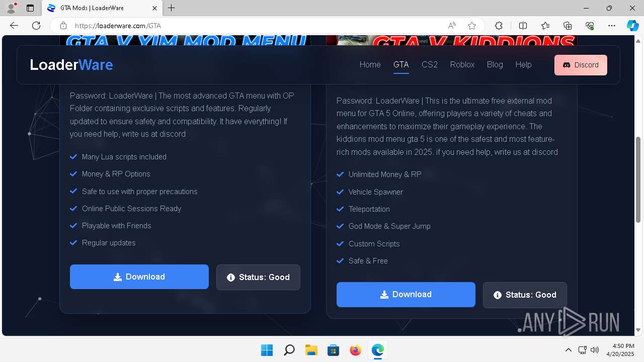Open Microsoft Store from the taskbar

(333, 350)
